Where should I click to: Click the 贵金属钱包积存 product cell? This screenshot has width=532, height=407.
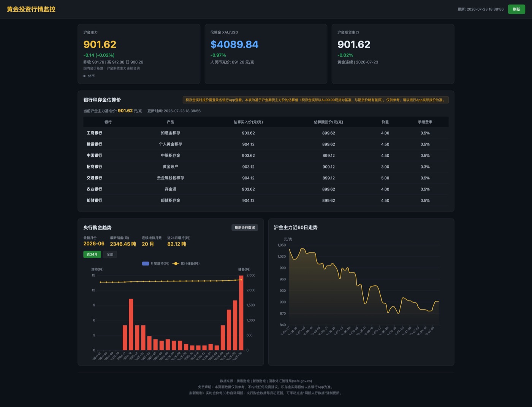click(x=170, y=178)
